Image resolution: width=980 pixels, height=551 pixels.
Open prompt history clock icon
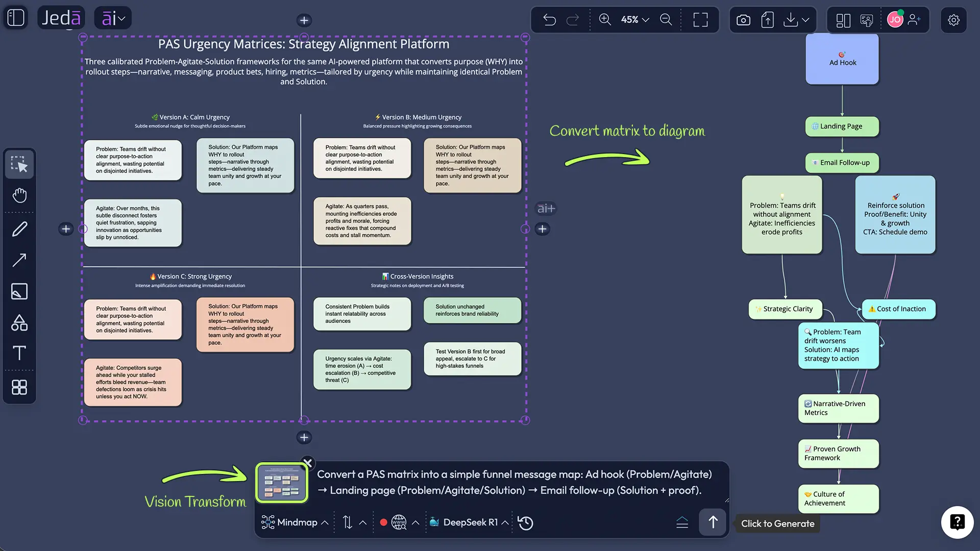click(x=525, y=522)
